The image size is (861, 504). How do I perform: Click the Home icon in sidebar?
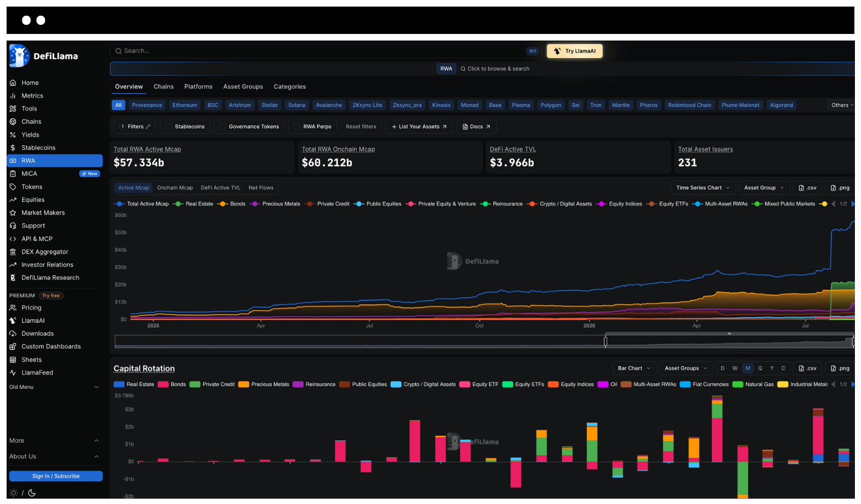13,83
